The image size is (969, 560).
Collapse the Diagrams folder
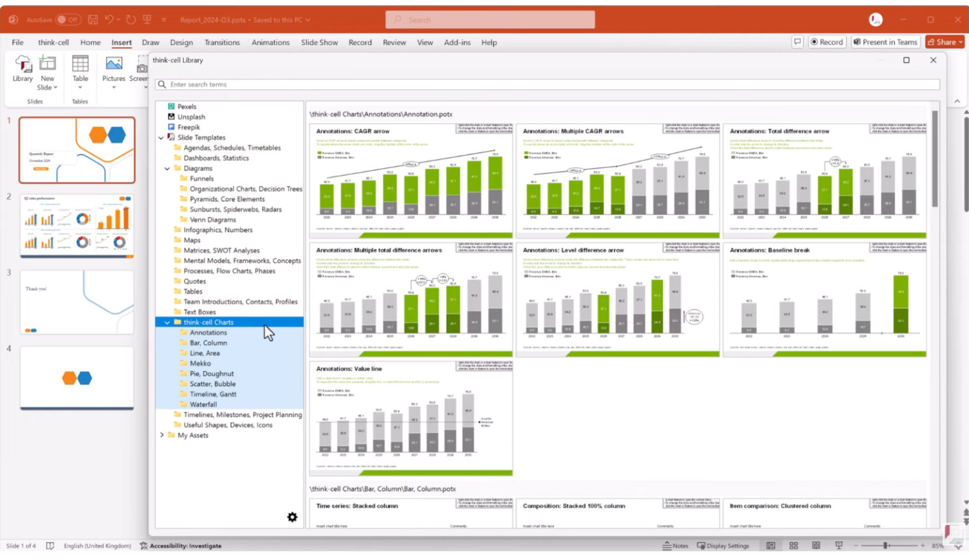coord(167,169)
